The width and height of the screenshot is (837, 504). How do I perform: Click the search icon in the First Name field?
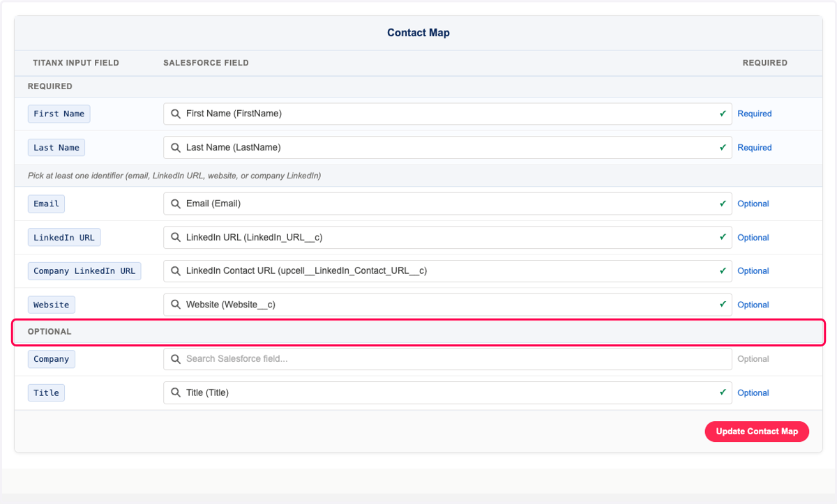176,114
